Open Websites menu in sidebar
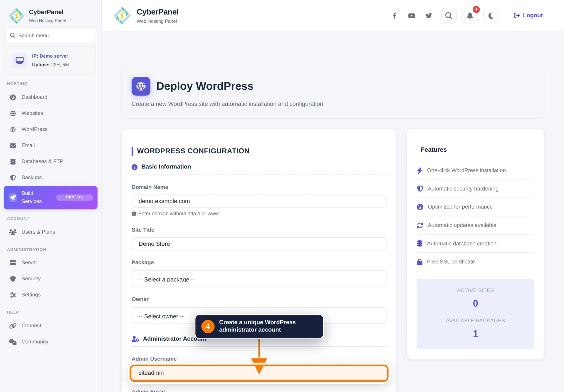This screenshot has height=392, width=564. pyautogui.click(x=51, y=113)
